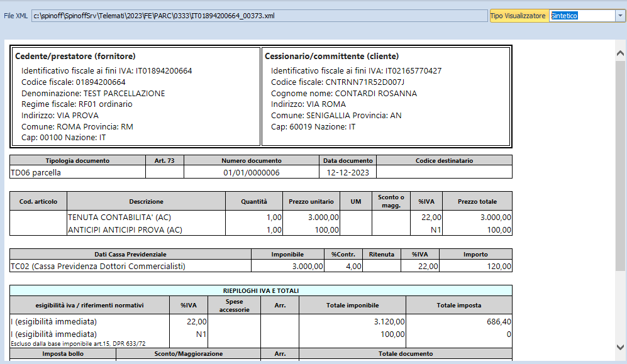Click the Cedente/prestatore (fornitore) heading

[x=75, y=56]
